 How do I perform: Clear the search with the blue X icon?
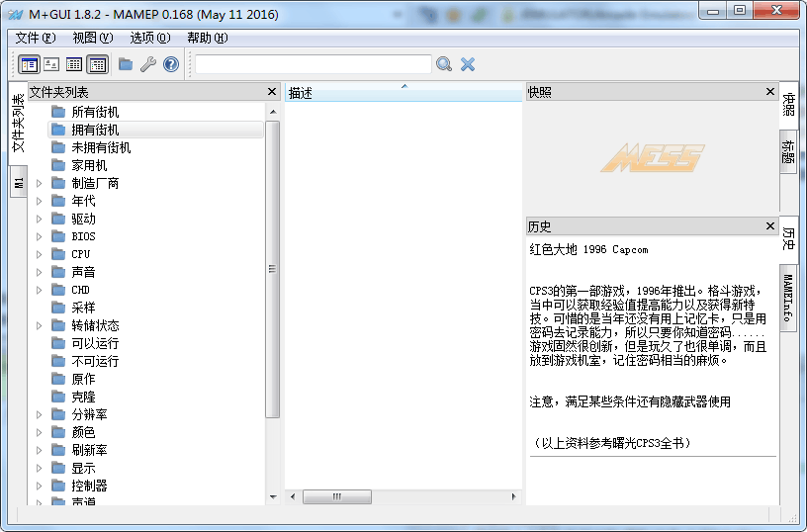468,64
